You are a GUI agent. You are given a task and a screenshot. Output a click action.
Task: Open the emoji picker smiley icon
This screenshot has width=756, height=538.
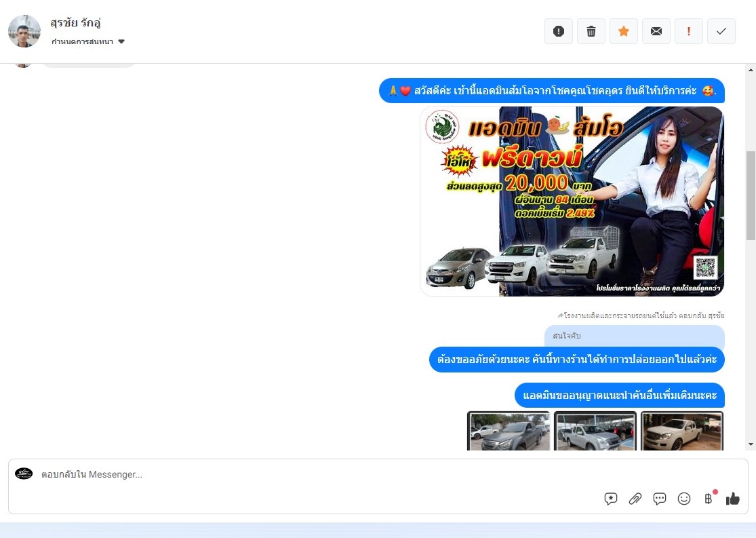point(684,499)
